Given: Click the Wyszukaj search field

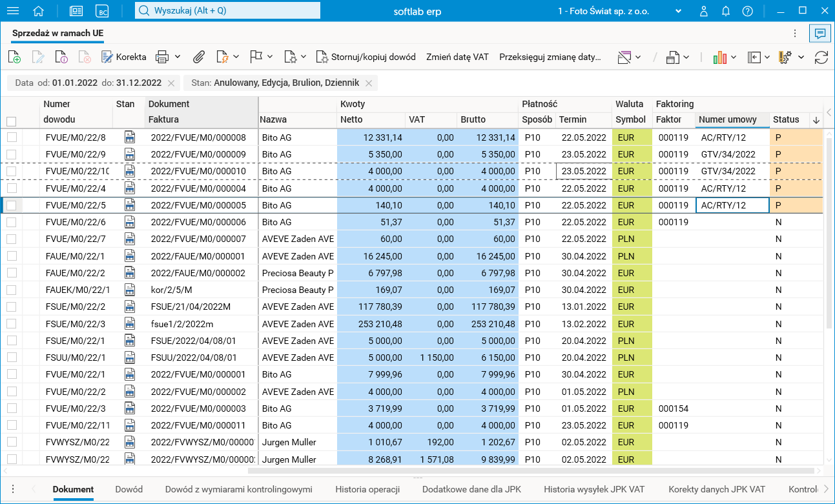Looking at the screenshot, I should point(227,11).
